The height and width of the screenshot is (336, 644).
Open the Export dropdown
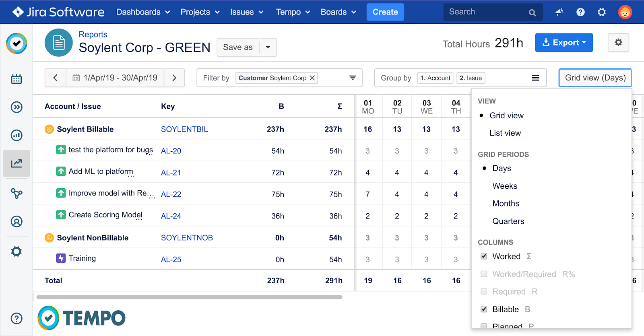[564, 42]
